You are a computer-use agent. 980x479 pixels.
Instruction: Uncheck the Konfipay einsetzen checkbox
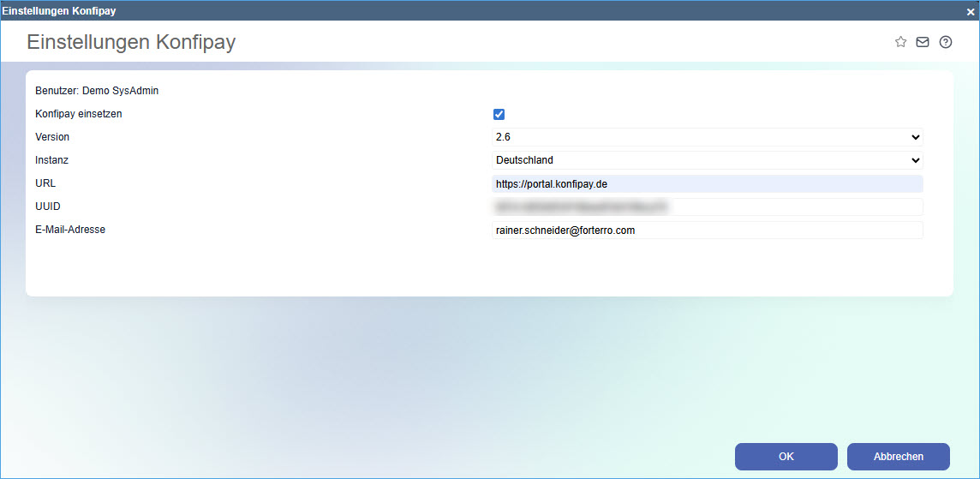pyautogui.click(x=499, y=114)
